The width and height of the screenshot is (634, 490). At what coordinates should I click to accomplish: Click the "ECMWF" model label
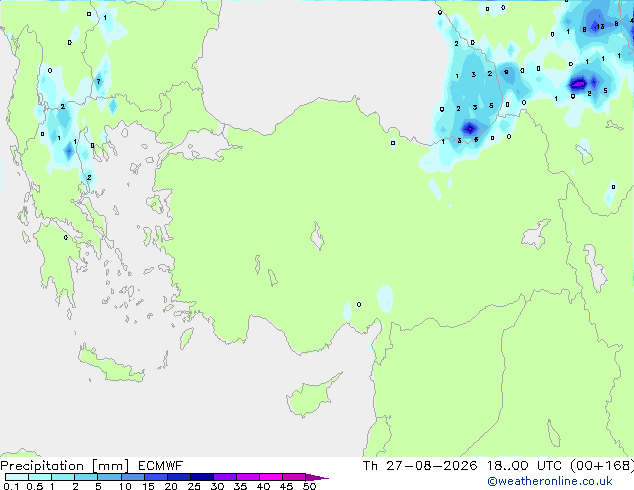(x=161, y=466)
